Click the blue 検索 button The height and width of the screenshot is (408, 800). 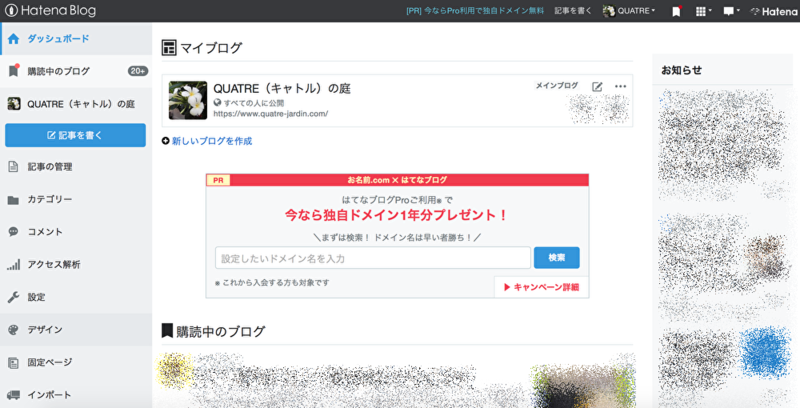click(557, 258)
